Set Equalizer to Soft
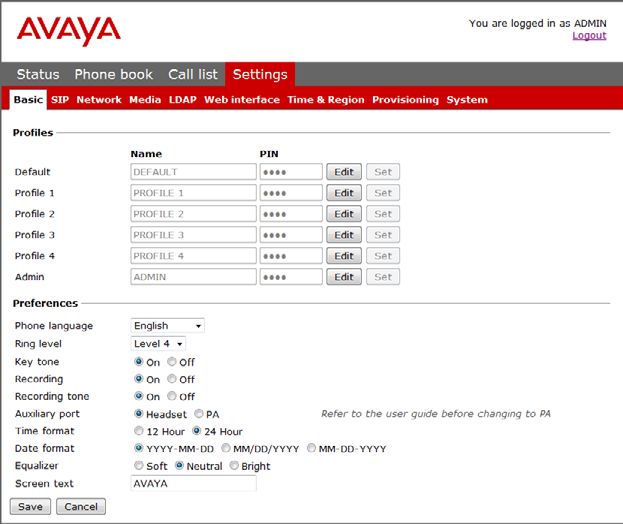The height and width of the screenshot is (524, 623). pos(139,466)
